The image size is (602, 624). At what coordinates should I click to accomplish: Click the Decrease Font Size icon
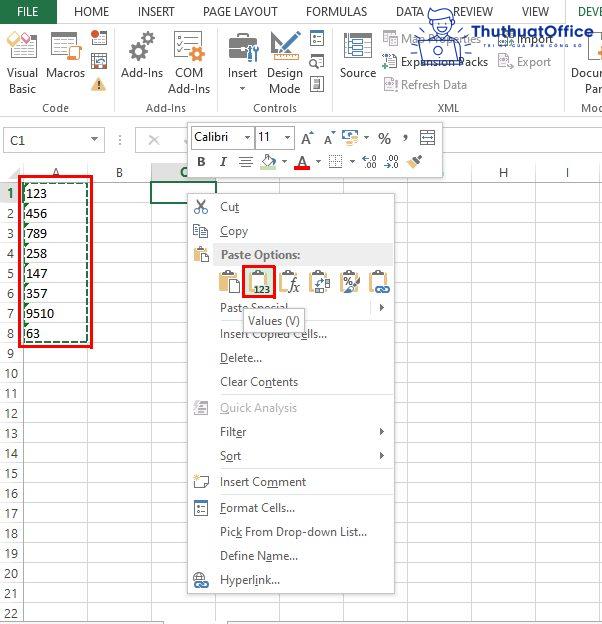click(x=329, y=138)
